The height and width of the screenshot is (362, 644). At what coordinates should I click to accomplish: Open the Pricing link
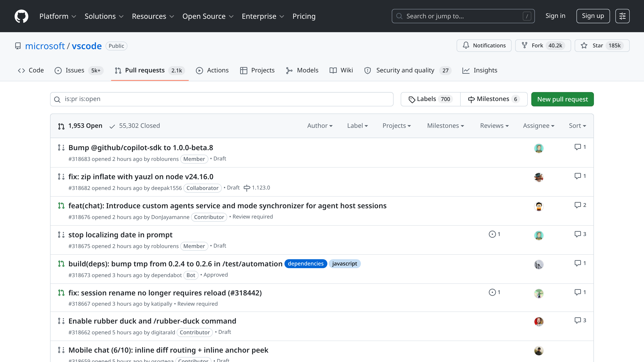(304, 16)
